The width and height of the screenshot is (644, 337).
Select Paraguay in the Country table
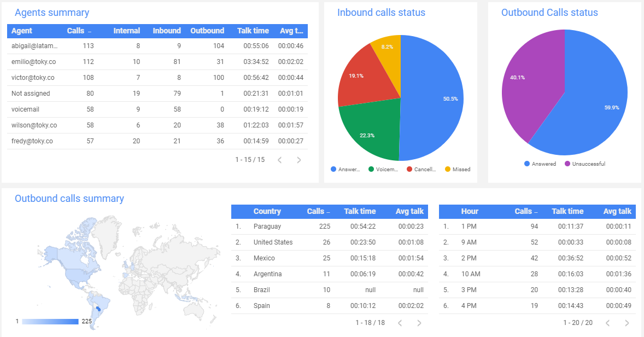tap(267, 226)
